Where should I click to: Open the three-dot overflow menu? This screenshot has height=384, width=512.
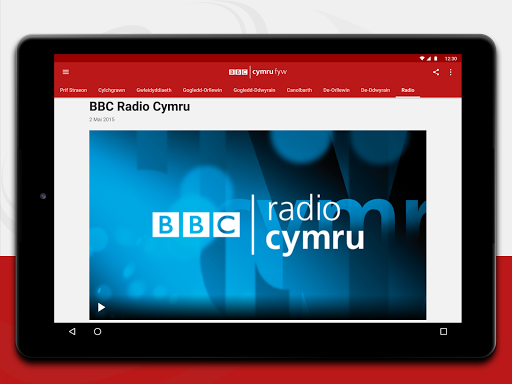tap(451, 72)
